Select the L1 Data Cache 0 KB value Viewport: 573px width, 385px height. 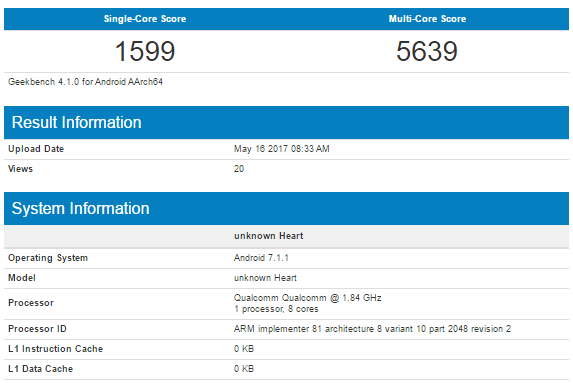(244, 369)
